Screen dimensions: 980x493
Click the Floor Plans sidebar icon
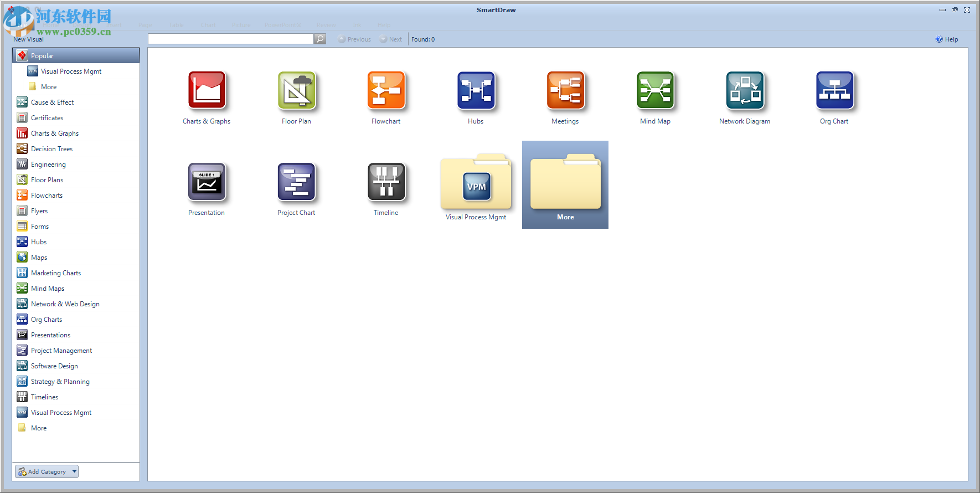click(x=22, y=179)
